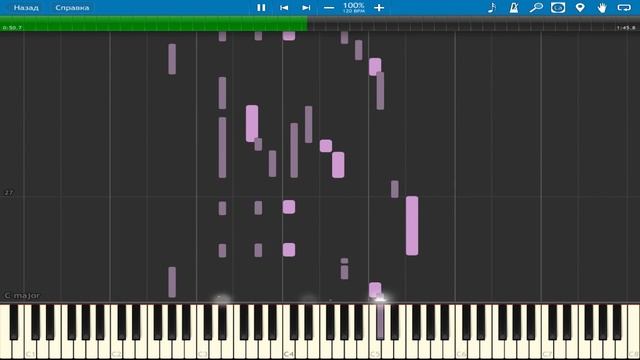
Task: Skip back with the previous-measure button
Action: pyautogui.click(x=284, y=8)
